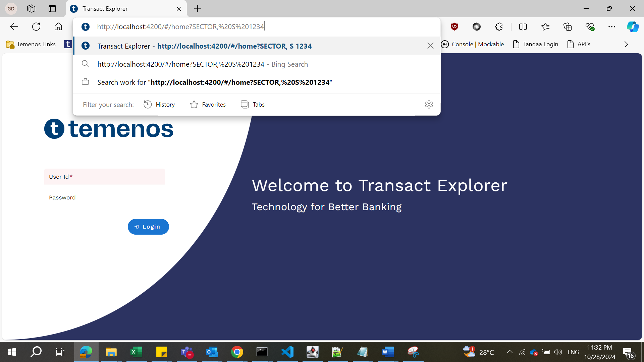
Task: Click the User Id input field
Action: (x=105, y=177)
